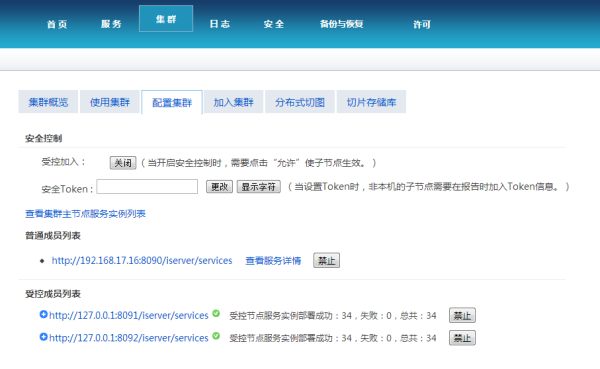Go to 首页 in the navigation bar

57,24
